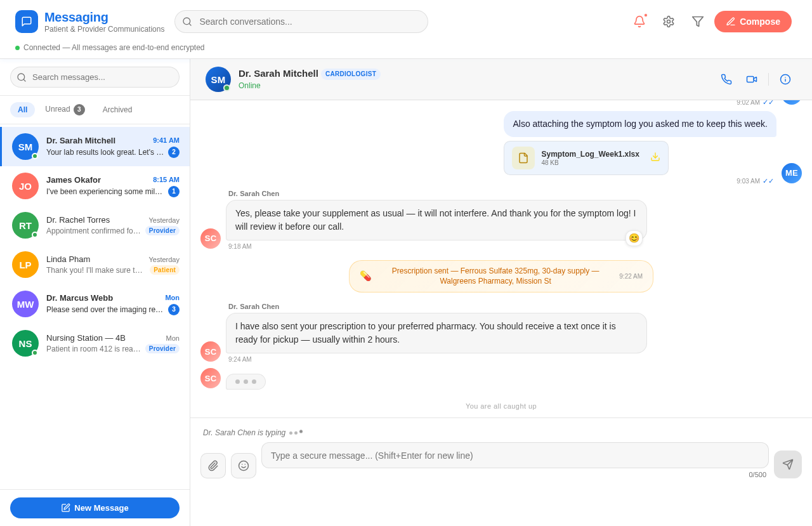Image resolution: width=812 pixels, height=526 pixels.
Task: Click the Provider tag on Nursing Station row
Action: pyautogui.click(x=162, y=349)
